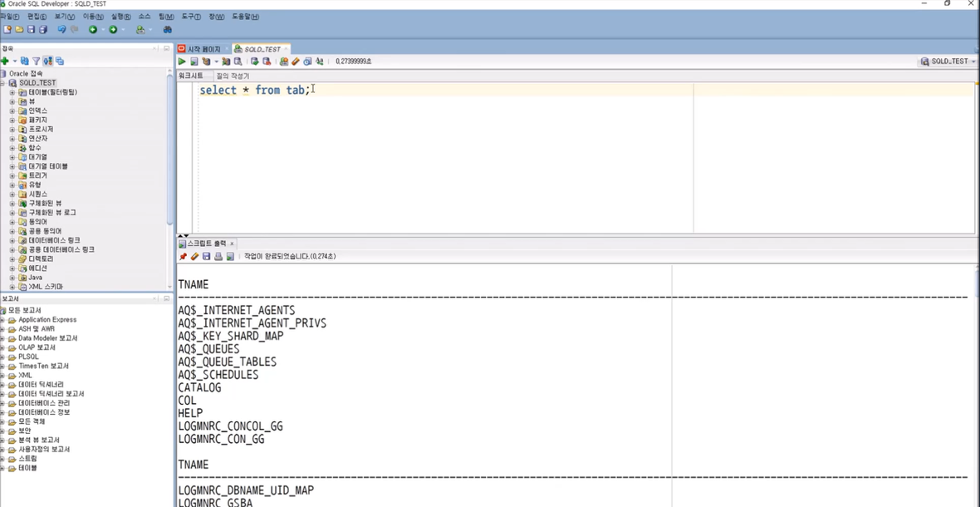Click the funnel Filter icon in connections panel
Screen dimensions: 980x507
tap(37, 62)
